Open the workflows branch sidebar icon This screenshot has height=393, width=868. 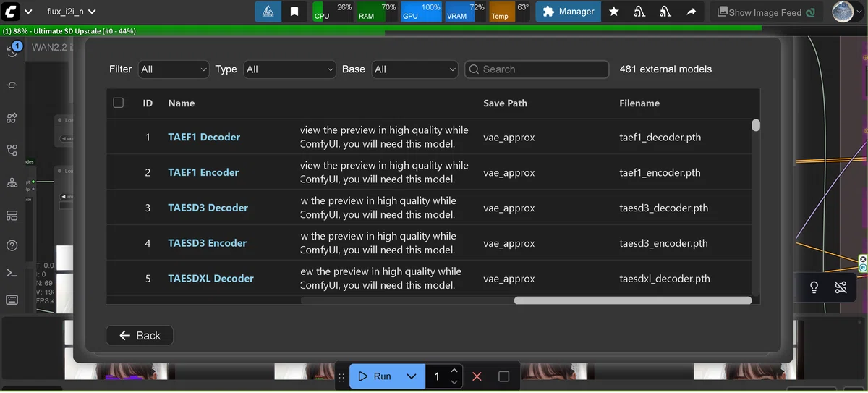12,151
